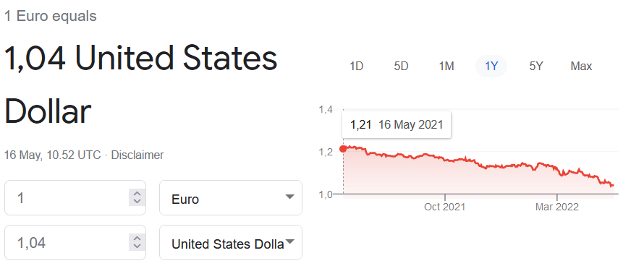Switch chart to 1D range

tap(356, 66)
